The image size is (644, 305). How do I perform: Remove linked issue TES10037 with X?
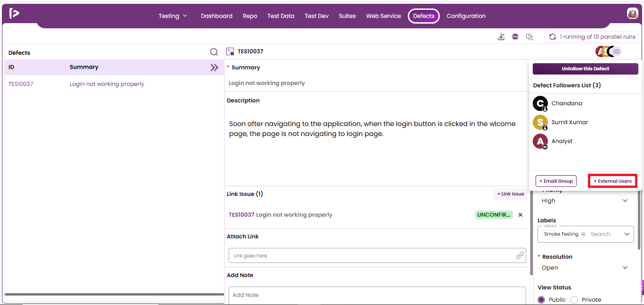[x=520, y=215]
